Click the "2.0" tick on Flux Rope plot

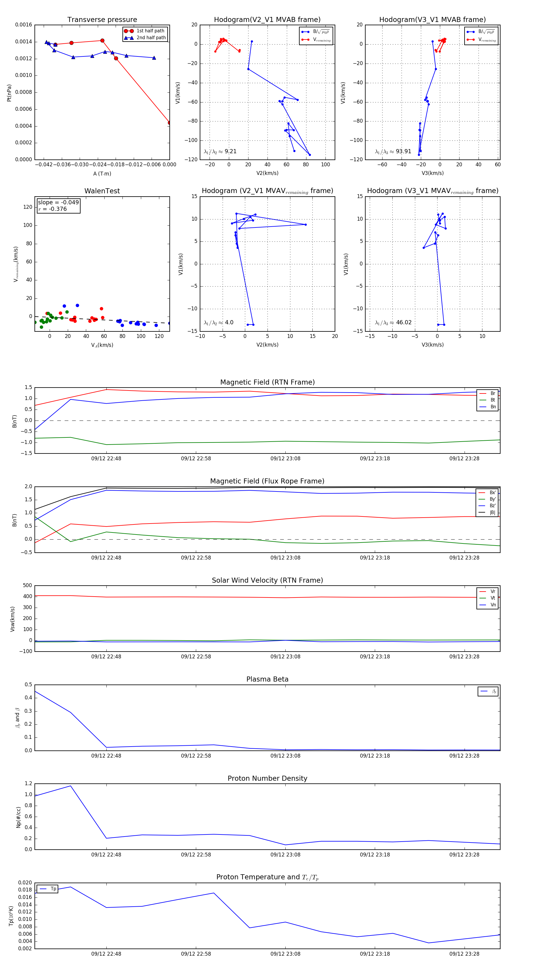tap(29, 486)
